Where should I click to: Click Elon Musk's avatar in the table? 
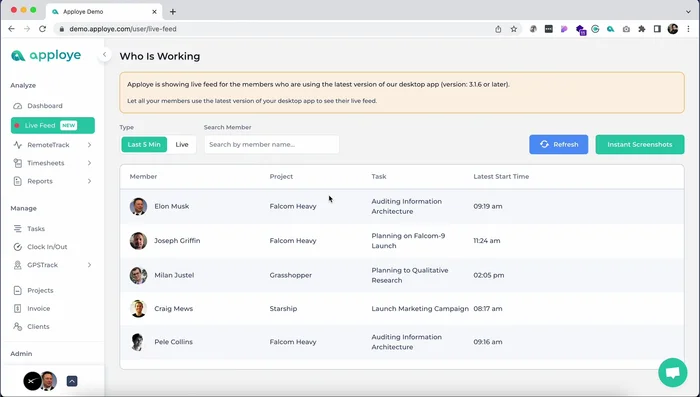click(138, 206)
